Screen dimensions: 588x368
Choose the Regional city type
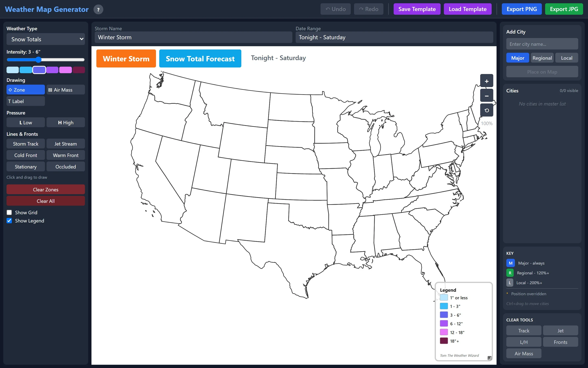point(542,58)
